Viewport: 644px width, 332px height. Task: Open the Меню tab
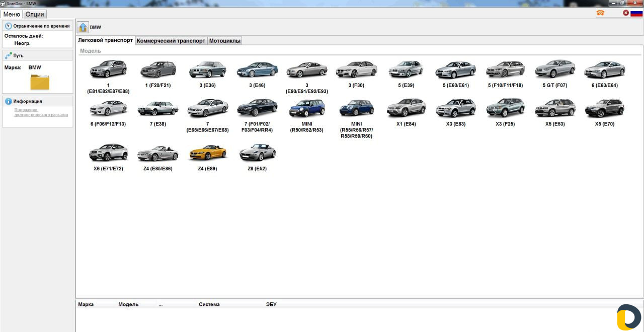pyautogui.click(x=12, y=14)
